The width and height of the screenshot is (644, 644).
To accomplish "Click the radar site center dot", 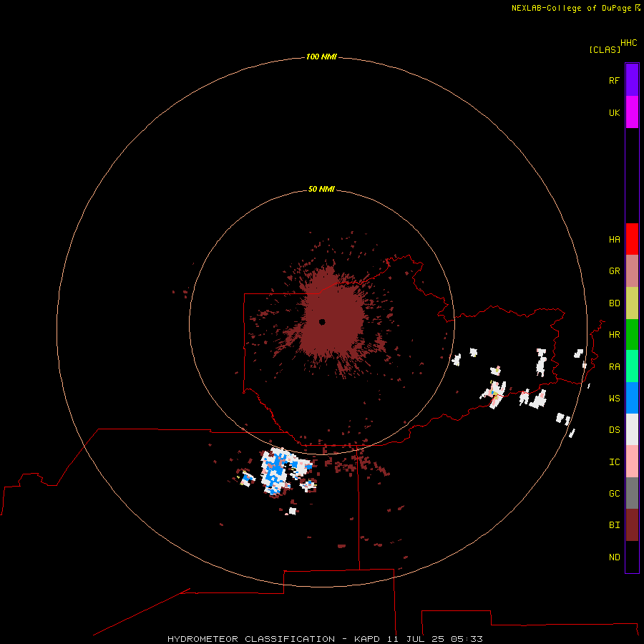I will (322, 321).
